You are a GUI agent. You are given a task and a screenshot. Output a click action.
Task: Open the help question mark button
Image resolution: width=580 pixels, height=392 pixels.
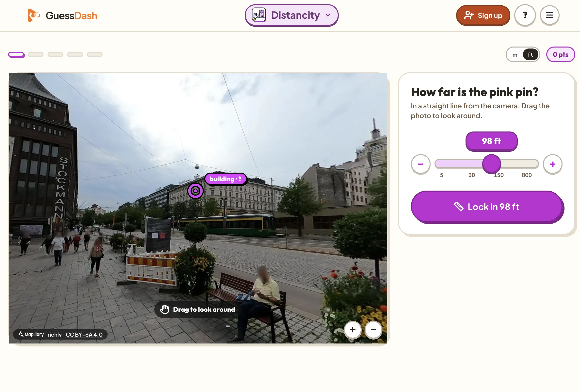coord(525,15)
